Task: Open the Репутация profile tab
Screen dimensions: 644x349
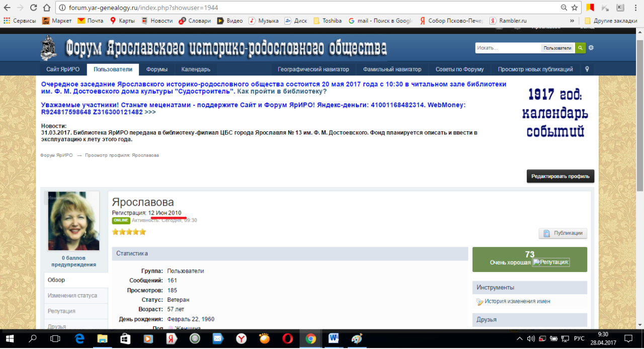Action: click(x=76, y=311)
